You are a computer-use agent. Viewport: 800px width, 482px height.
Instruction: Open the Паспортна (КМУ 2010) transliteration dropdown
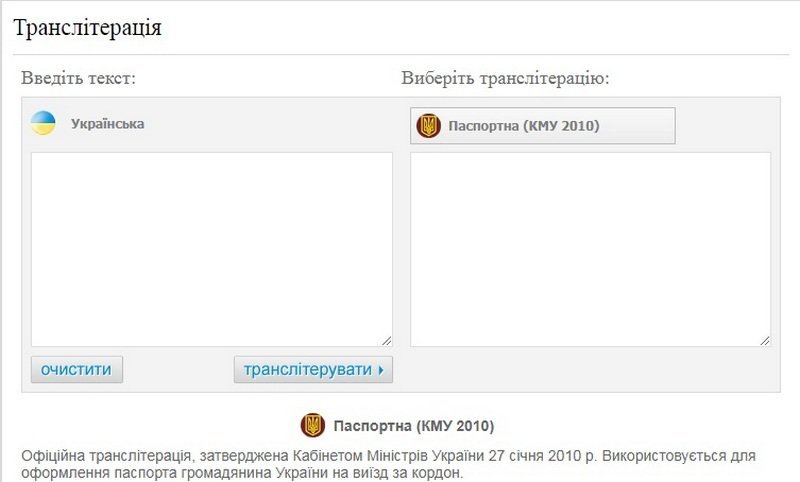543,126
